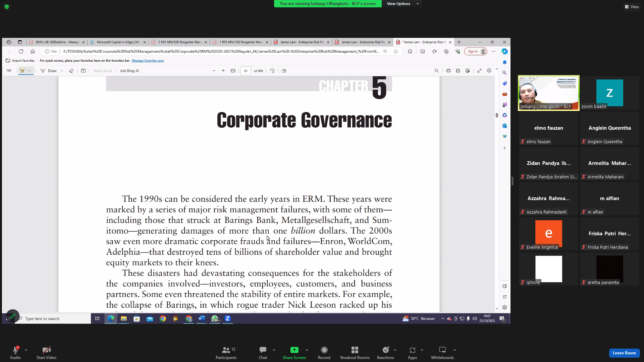Toggle PDF table of contents icon
644x362 pixels.
pos(9,71)
